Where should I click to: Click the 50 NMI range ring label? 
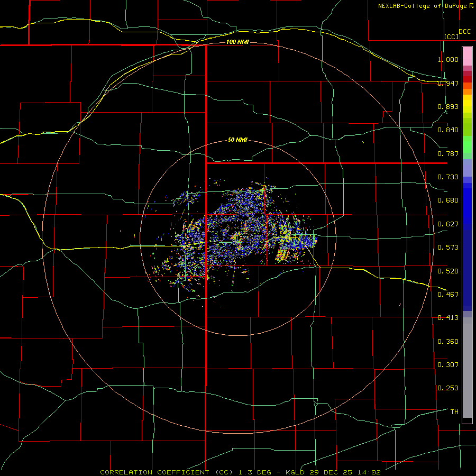tap(237, 140)
